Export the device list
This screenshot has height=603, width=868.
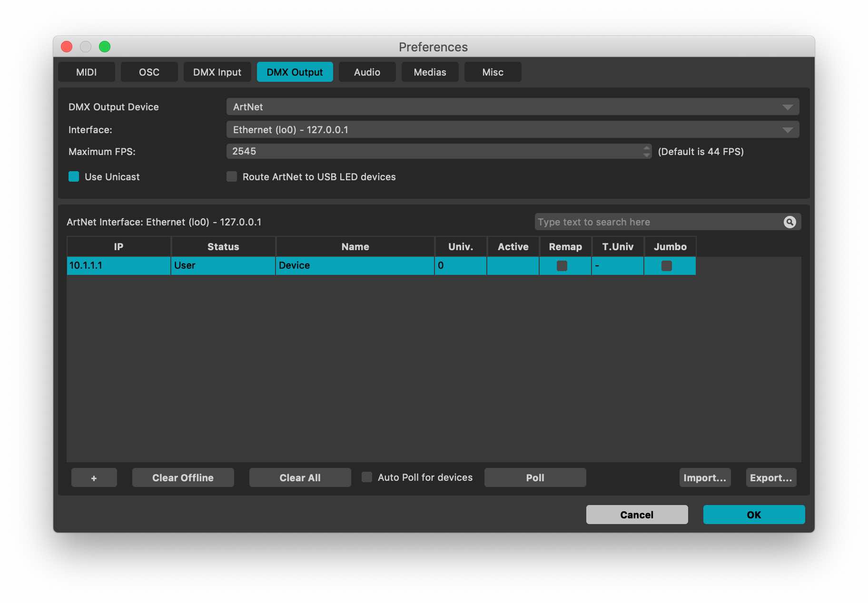pos(771,477)
